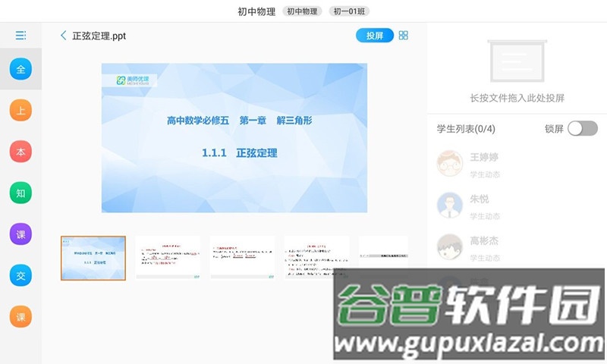Select student 朱悦 in the list

point(480,206)
